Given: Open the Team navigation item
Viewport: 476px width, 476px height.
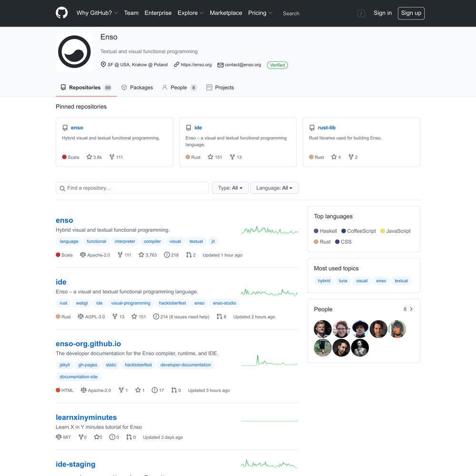Looking at the screenshot, I should point(131,13).
